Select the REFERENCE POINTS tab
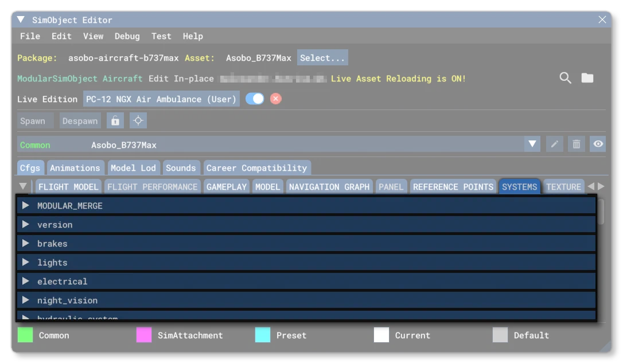623x364 pixels. pyautogui.click(x=453, y=187)
